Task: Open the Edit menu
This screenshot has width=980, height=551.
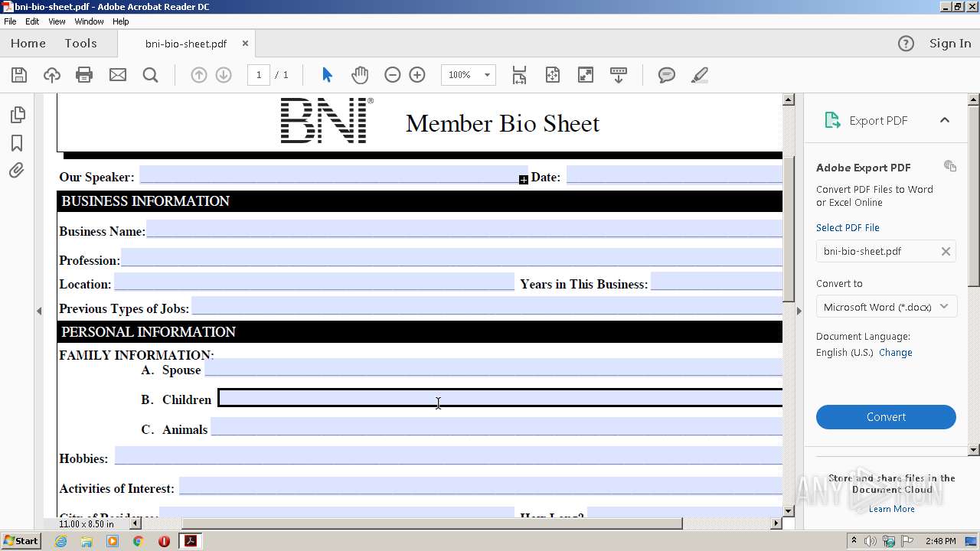Action: click(32, 21)
